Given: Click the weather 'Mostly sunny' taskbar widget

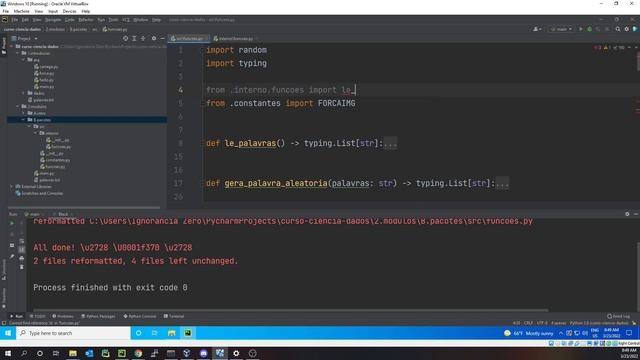Looking at the screenshot, I should (x=529, y=333).
